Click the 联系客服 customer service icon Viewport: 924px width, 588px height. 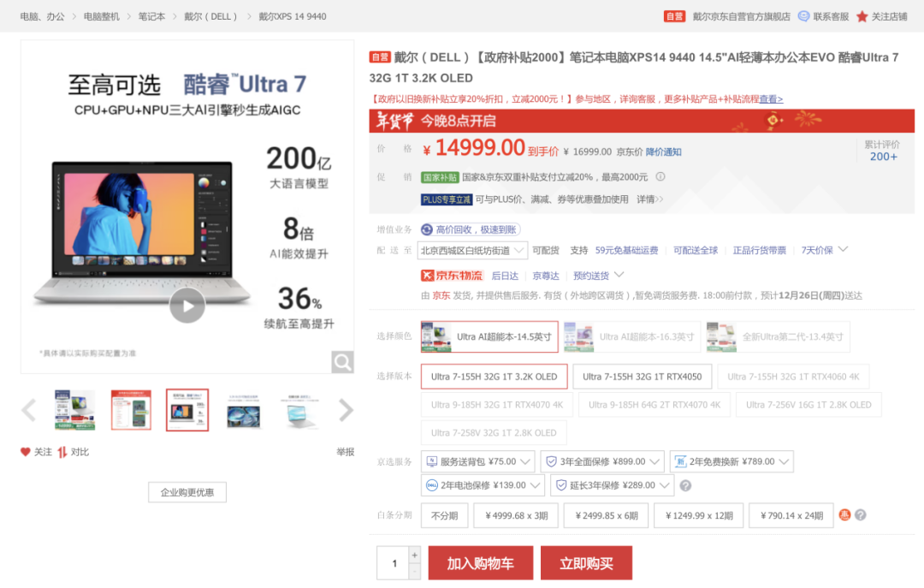click(803, 16)
